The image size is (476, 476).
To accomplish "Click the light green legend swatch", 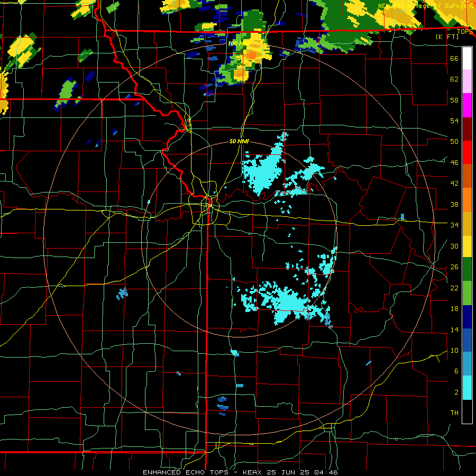I will 467,293.
